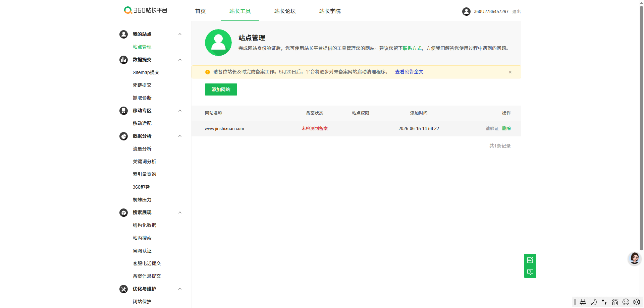The width and height of the screenshot is (644, 308).
Task: Open the green help question icon
Action: [x=530, y=272]
